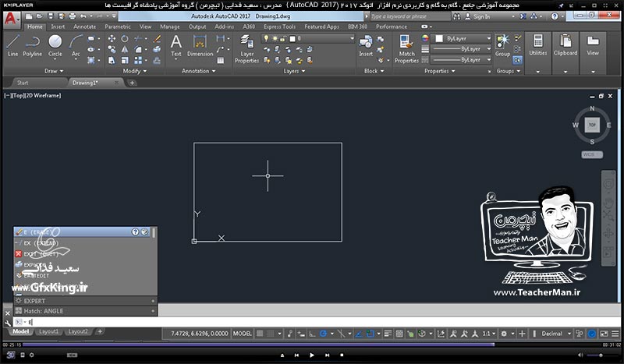Select the Circle tool
The image size is (624, 364).
coord(55,46)
